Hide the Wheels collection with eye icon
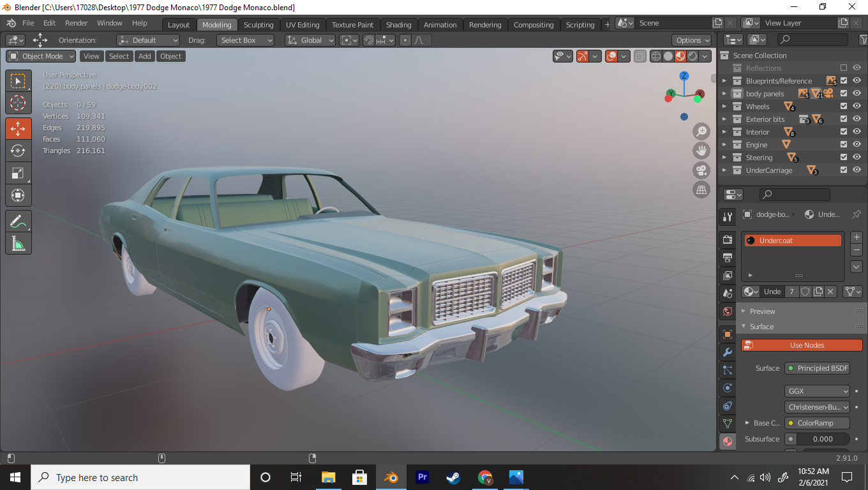The width and height of the screenshot is (868, 490). tap(857, 107)
